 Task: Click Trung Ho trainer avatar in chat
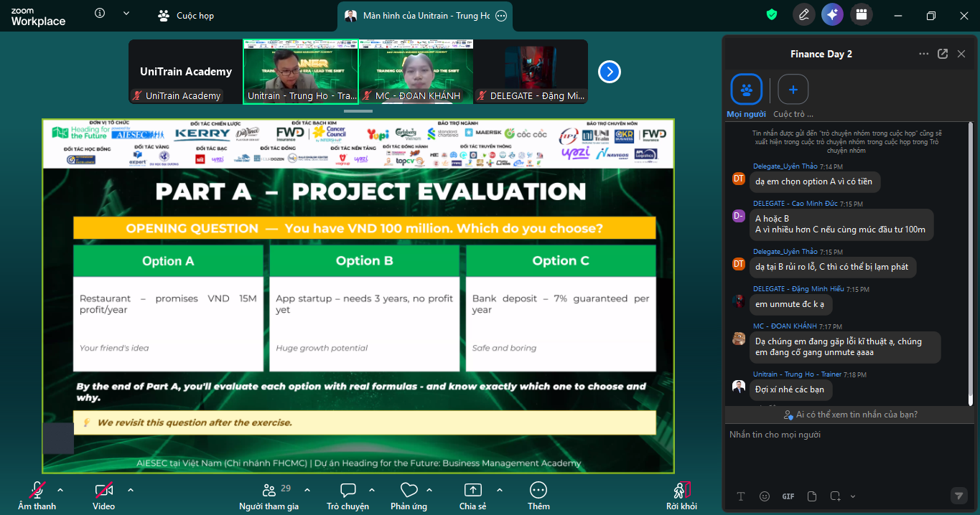pos(739,387)
